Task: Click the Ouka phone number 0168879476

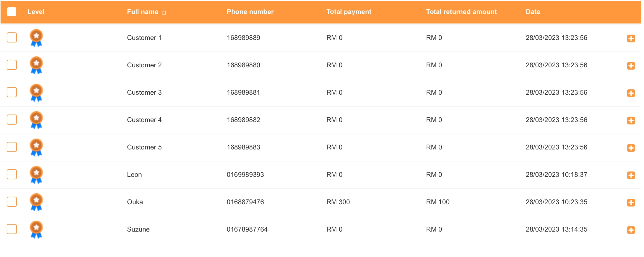Action: coord(245,202)
